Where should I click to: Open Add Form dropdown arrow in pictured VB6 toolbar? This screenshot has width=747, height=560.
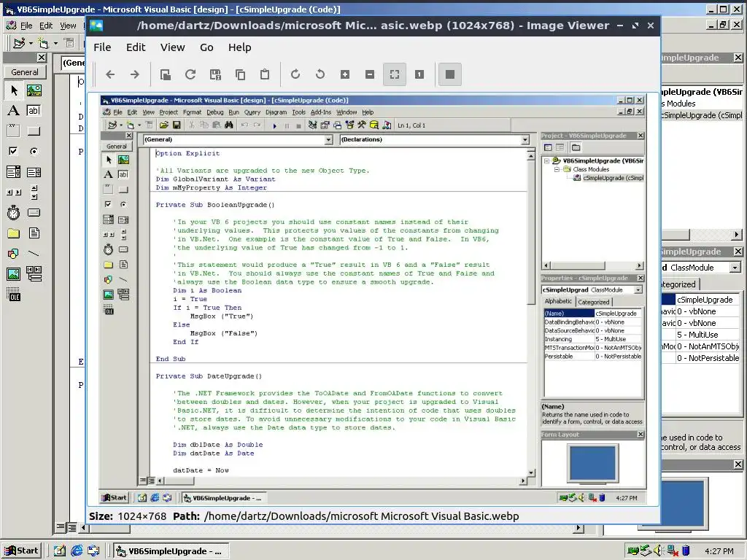point(139,125)
